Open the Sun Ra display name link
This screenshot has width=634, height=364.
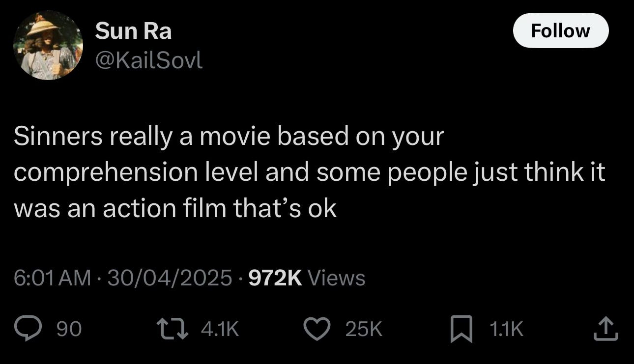[133, 32]
